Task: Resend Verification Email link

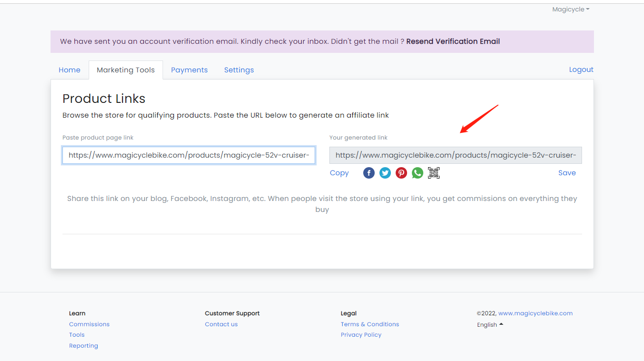Action: 453,41
